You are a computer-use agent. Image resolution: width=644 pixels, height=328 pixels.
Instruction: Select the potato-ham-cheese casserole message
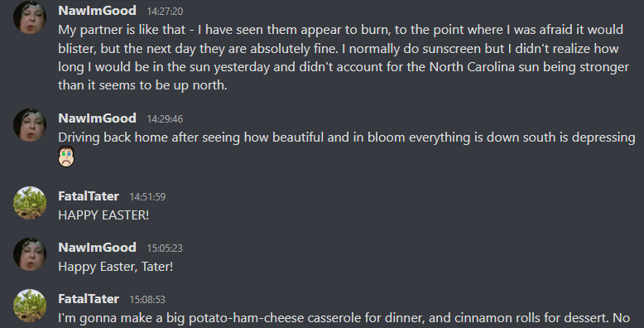(x=344, y=318)
